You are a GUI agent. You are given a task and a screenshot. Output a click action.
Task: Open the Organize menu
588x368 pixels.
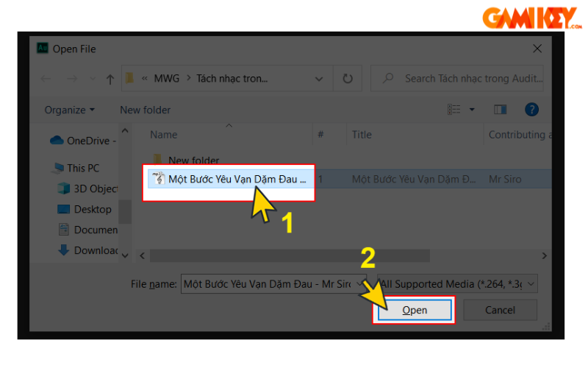tap(69, 110)
